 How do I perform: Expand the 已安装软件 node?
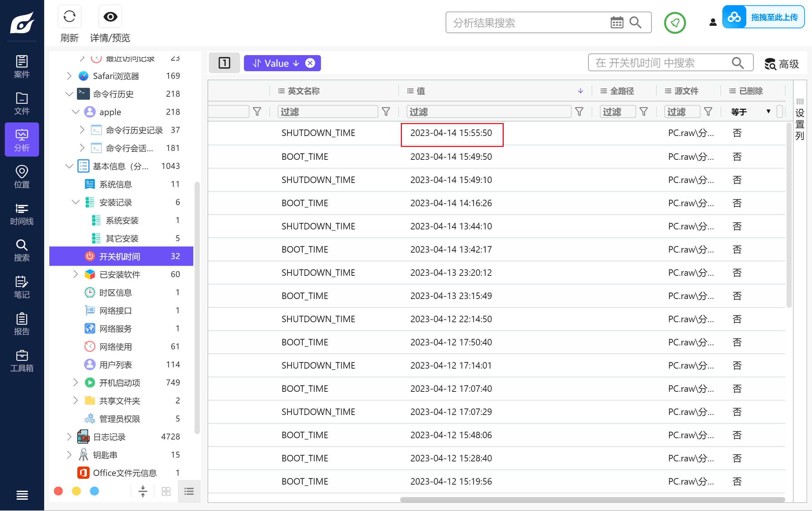[75, 275]
